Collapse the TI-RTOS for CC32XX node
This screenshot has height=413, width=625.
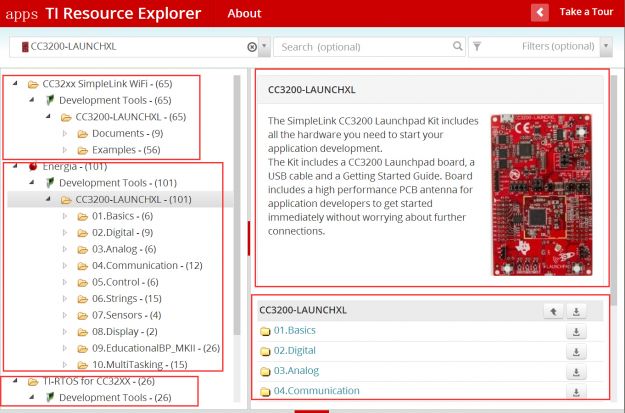[x=16, y=381]
